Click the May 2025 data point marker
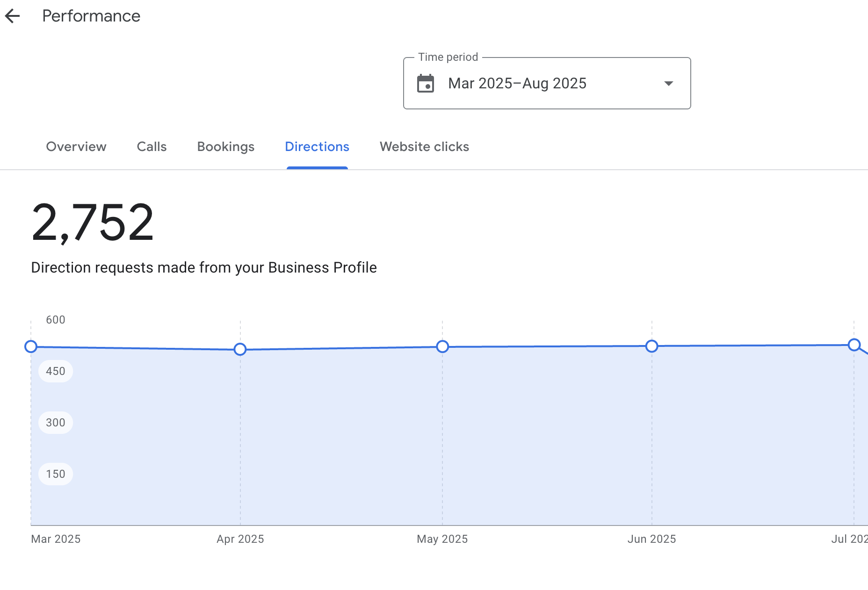 tap(442, 346)
